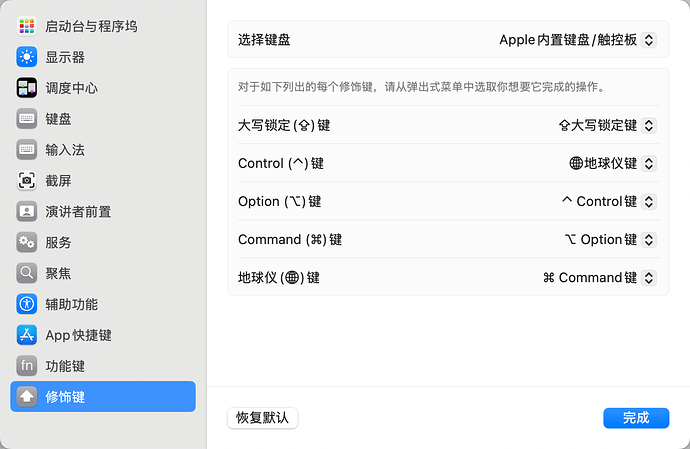Open the 服务 gears icon
690x449 pixels.
click(26, 242)
